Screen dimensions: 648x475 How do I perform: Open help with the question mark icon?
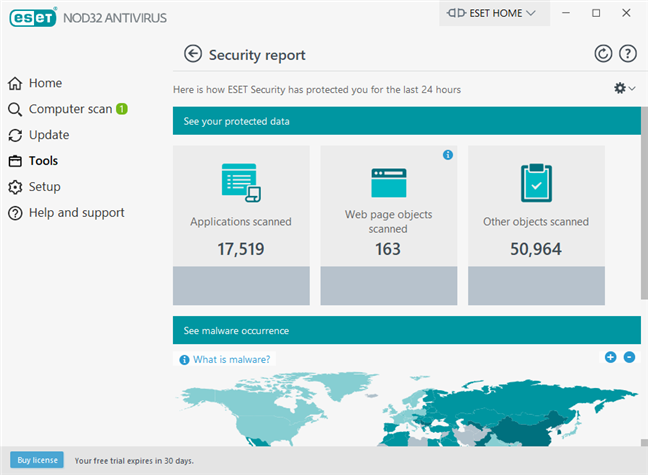tap(627, 54)
